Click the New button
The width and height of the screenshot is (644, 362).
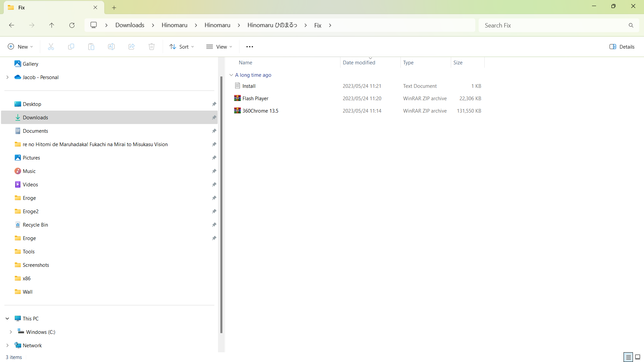tap(20, 47)
